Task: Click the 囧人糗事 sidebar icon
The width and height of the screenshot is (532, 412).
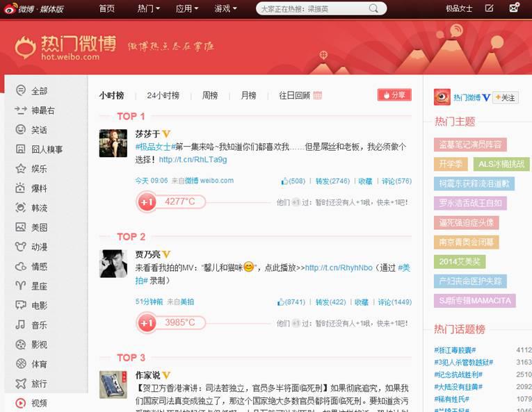Action: point(21,149)
